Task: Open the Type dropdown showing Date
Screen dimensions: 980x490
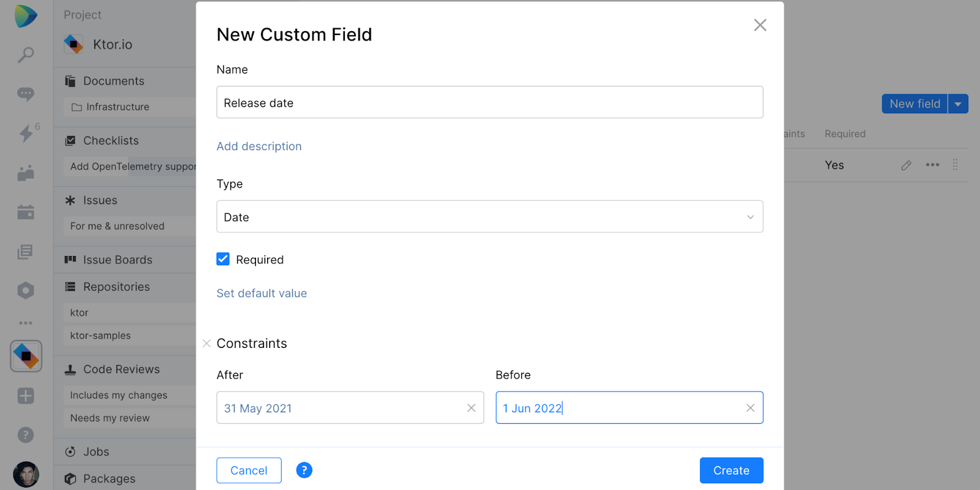Action: coord(489,217)
